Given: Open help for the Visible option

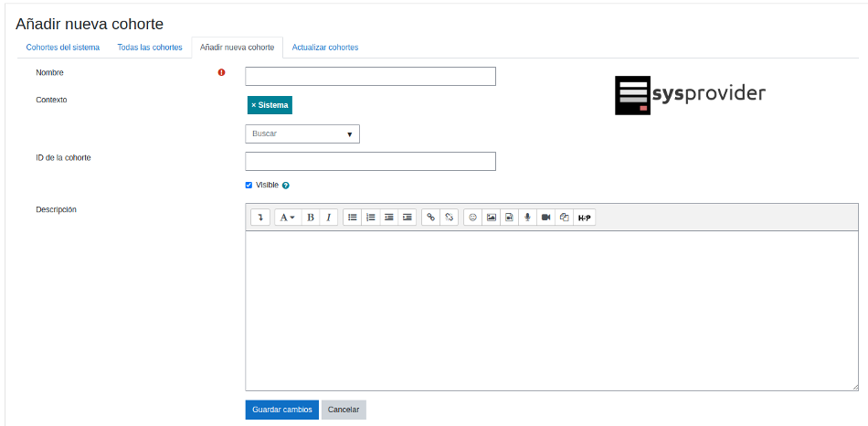Looking at the screenshot, I should [x=286, y=186].
